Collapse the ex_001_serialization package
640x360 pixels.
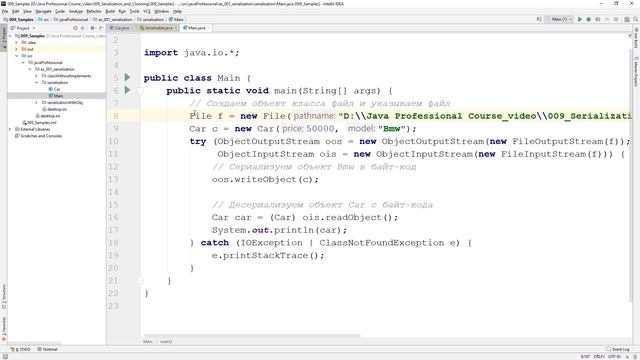click(30, 69)
